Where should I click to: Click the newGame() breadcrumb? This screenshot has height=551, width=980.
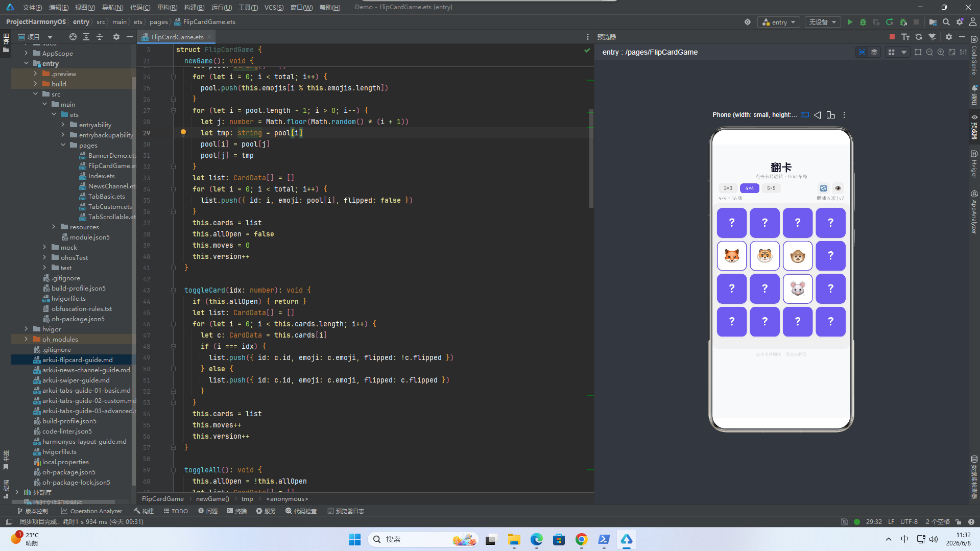click(212, 499)
